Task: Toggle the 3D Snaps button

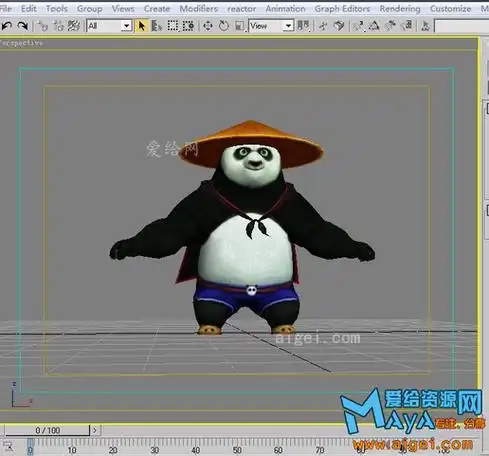Action: tap(359, 26)
